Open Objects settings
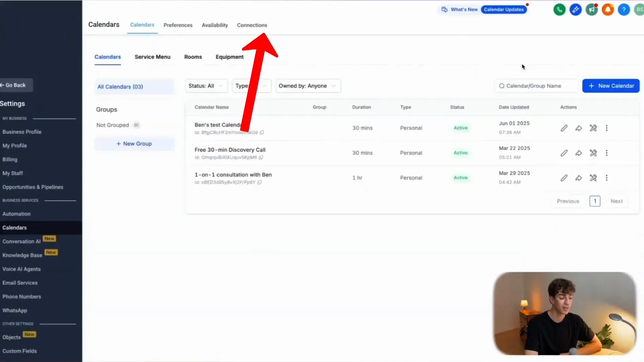 (x=11, y=337)
